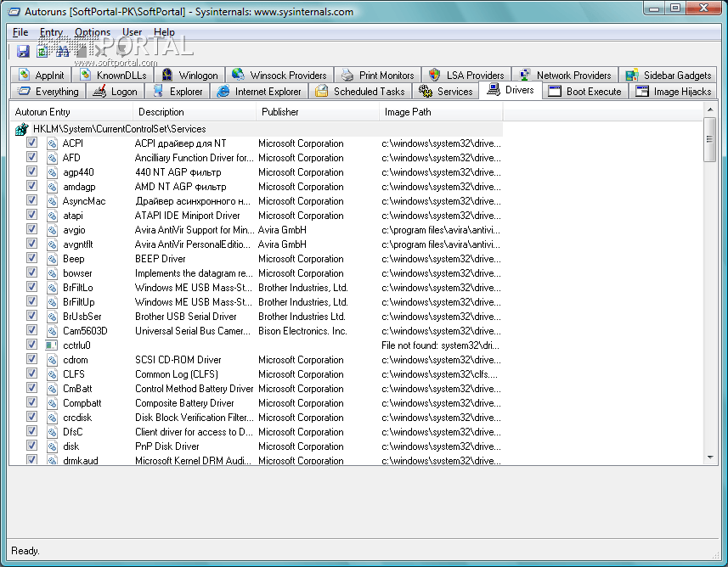Click the Save floppy disk toolbar icon
The image size is (728, 567).
[23, 51]
